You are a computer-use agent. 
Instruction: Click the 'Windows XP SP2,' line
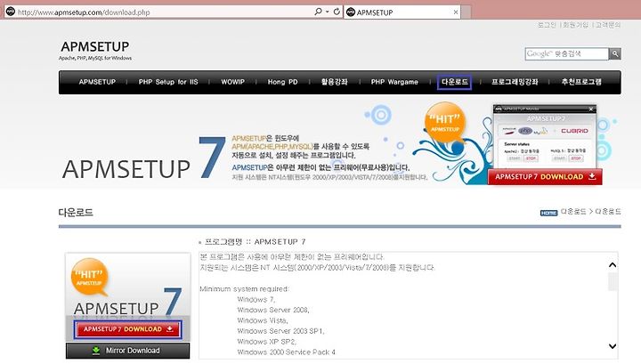266,342
